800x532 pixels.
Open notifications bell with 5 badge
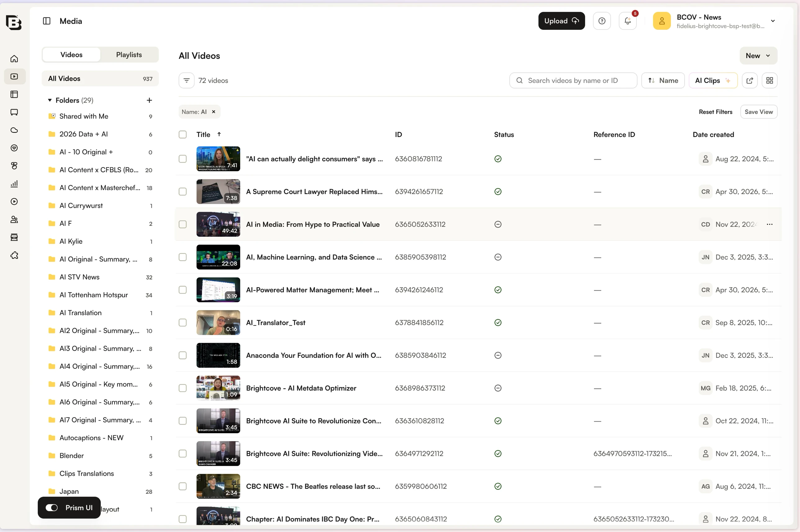tap(628, 21)
